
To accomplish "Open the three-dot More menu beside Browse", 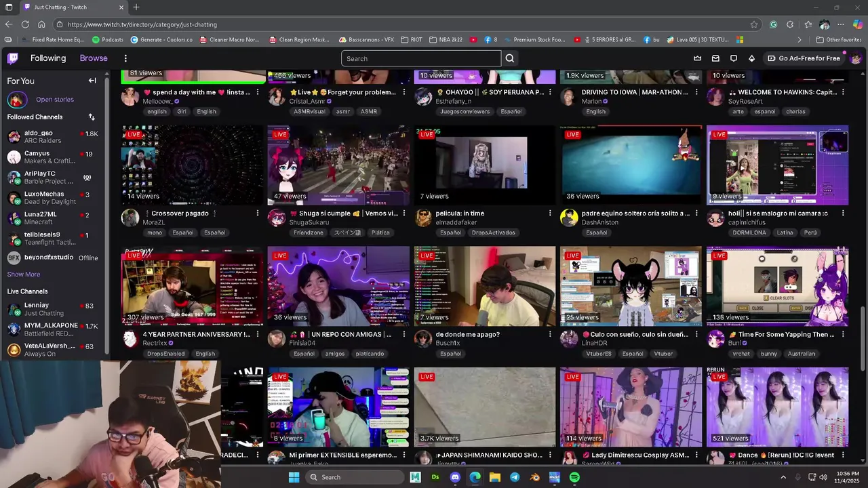I will click(125, 58).
